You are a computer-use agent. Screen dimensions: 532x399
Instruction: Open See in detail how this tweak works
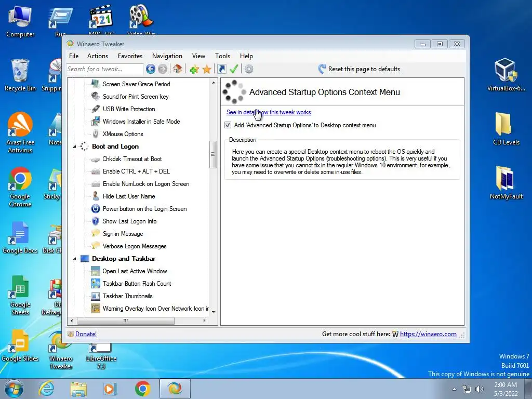pos(269,112)
